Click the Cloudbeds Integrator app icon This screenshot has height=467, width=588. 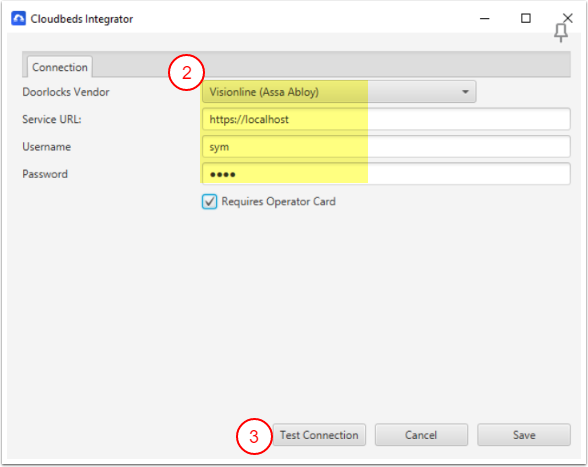coord(18,18)
